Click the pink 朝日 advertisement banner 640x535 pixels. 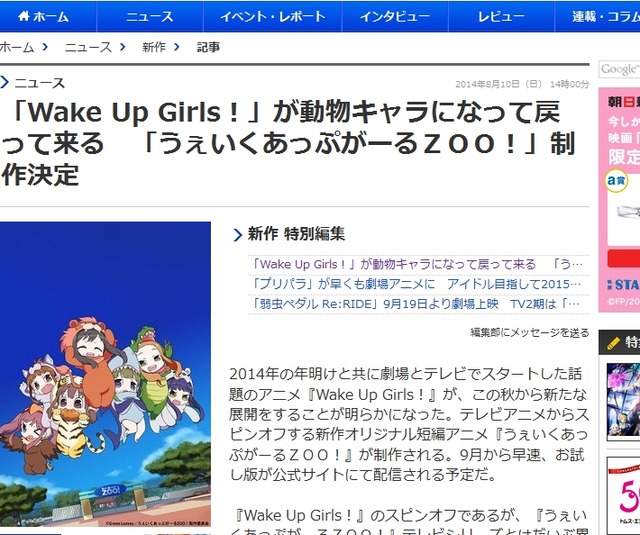619,200
